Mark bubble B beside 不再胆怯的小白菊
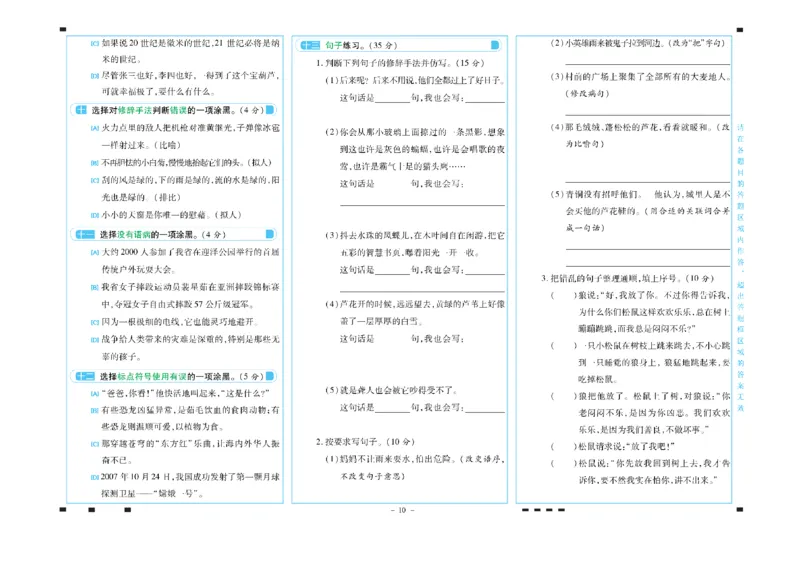The image size is (800, 566). point(94,163)
